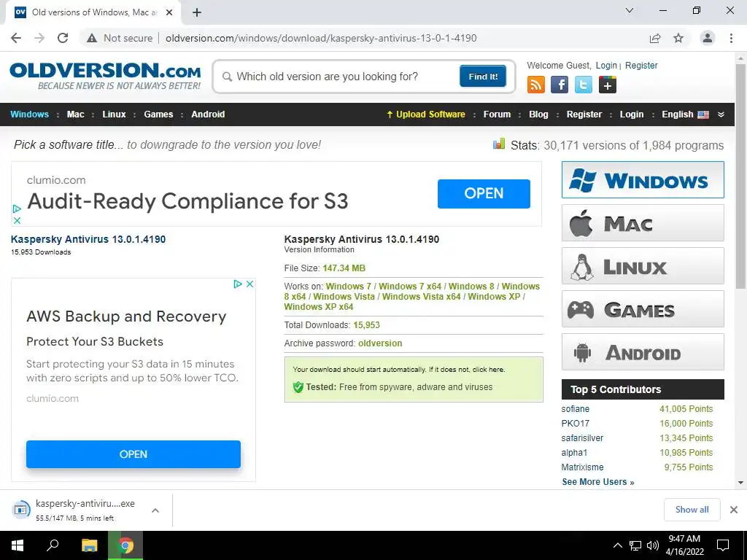Open the Facebook icon link
The width and height of the screenshot is (747, 560).
(560, 85)
